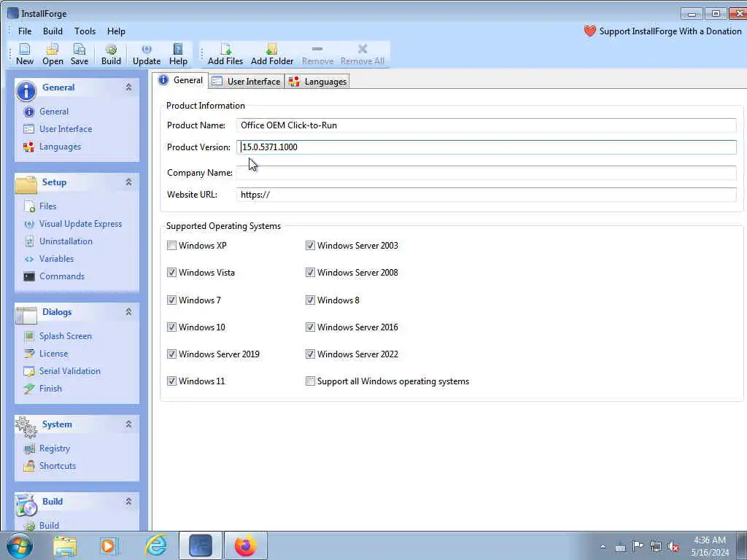This screenshot has width=747, height=560.
Task: Collapse the System sidebar group
Action: [128, 424]
